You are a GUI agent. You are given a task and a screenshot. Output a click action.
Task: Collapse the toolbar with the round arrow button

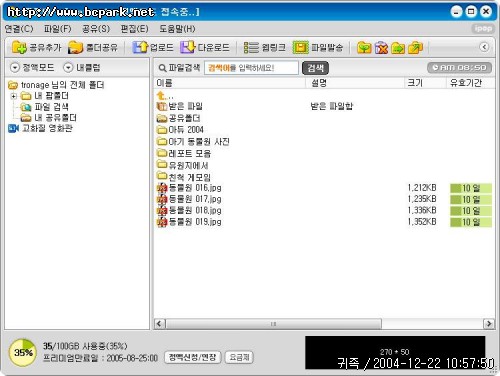pos(484,47)
